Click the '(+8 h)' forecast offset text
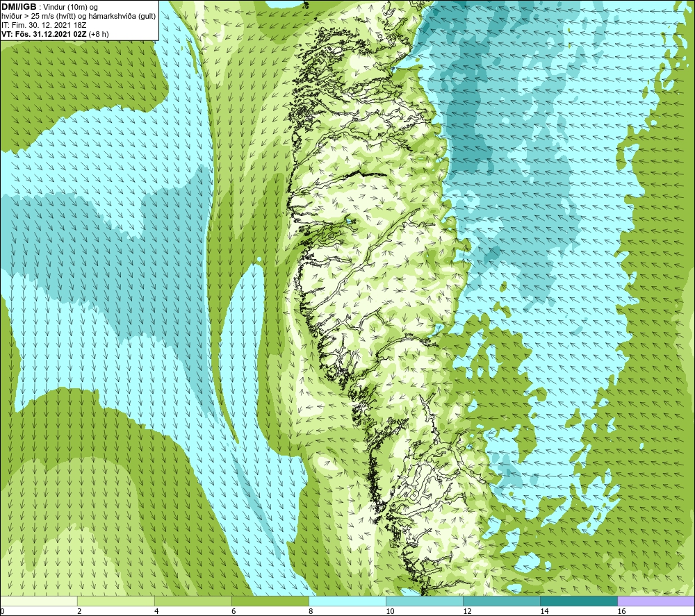This screenshot has height=616, width=695. point(99,34)
